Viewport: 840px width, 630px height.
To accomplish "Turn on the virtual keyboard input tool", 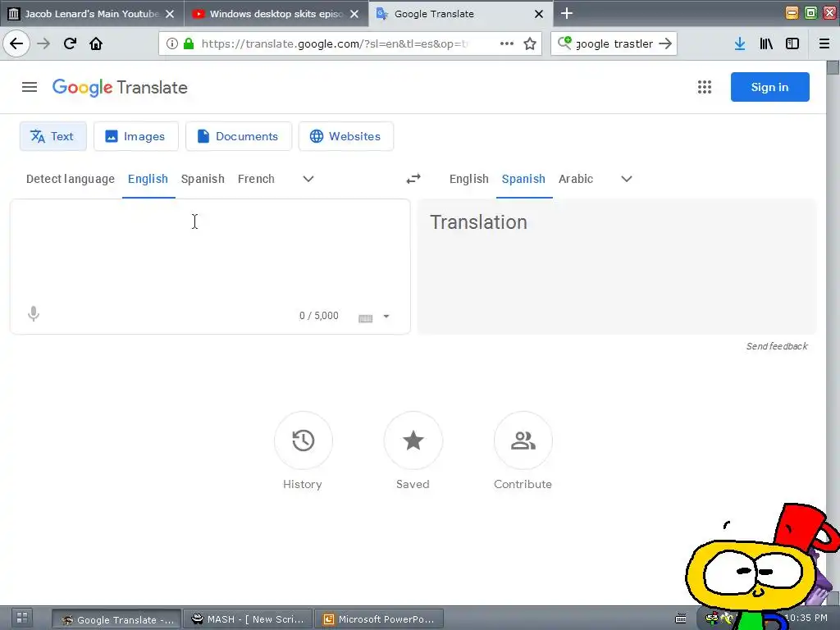I will [365, 318].
